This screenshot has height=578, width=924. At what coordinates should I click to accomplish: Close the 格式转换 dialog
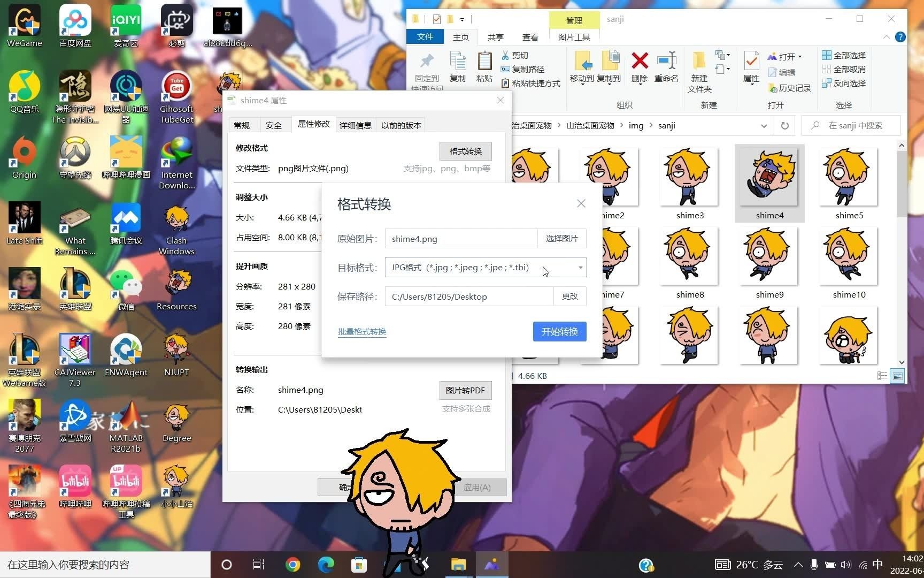[x=581, y=204]
